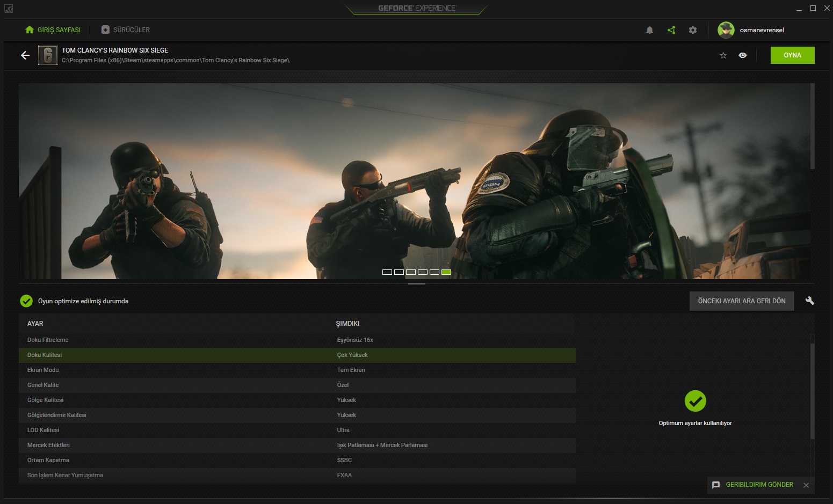
Task: Click the Rainbow Six Siege game icon
Action: click(x=48, y=55)
